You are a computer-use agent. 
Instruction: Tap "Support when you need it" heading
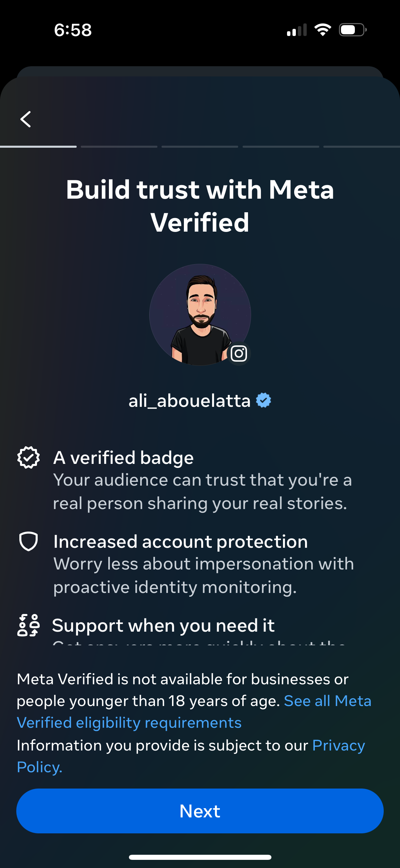[163, 625]
